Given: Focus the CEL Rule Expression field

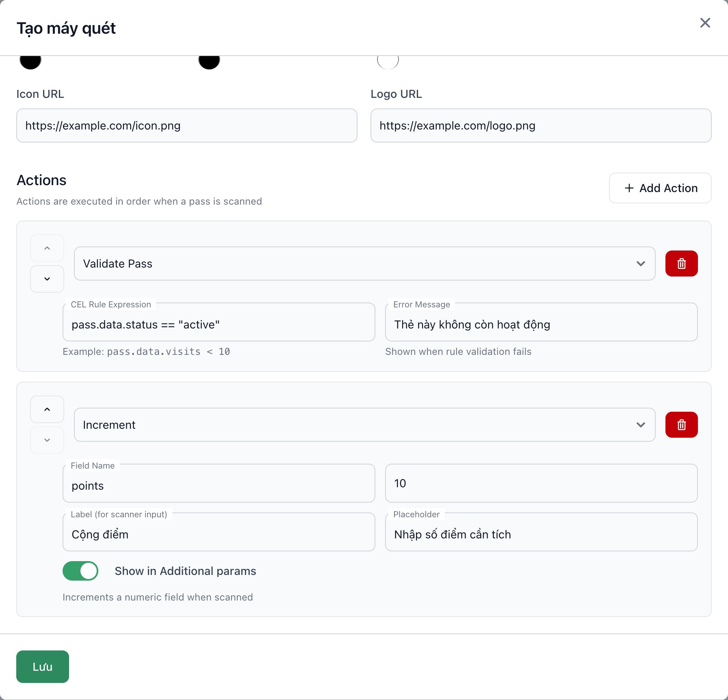Looking at the screenshot, I should tap(219, 322).
